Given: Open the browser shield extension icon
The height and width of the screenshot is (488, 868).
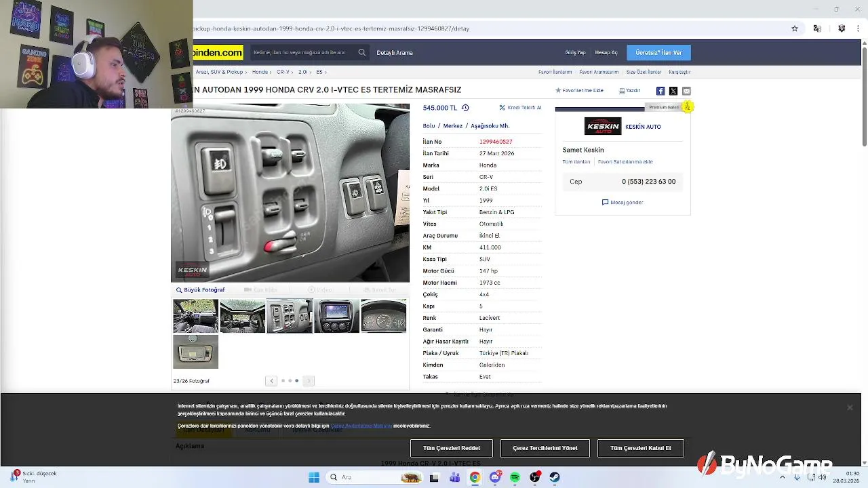Looking at the screenshot, I should click(842, 28).
